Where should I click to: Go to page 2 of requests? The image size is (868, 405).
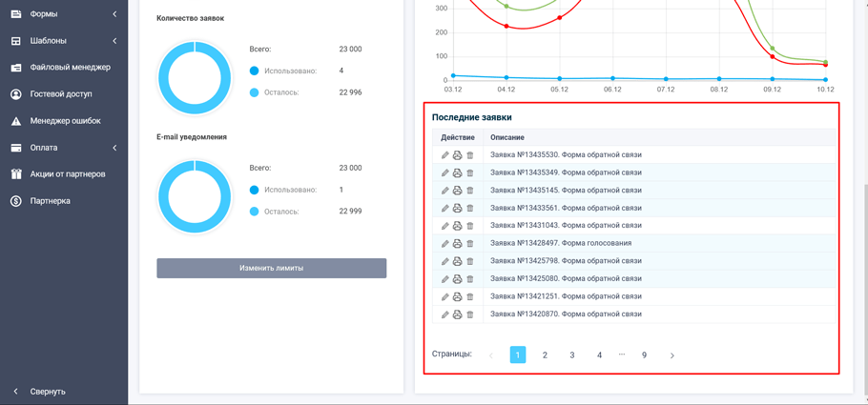point(545,355)
